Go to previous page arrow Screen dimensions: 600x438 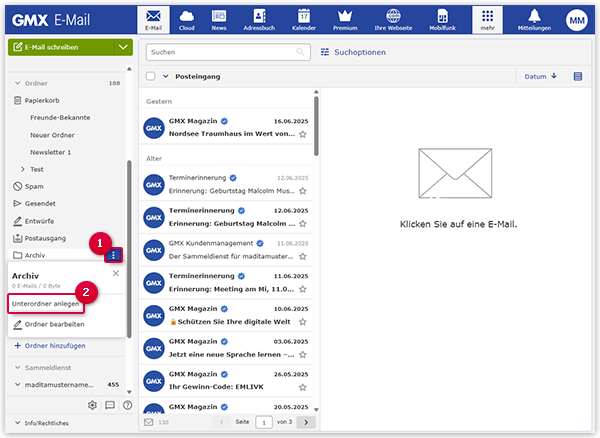pyautogui.click(x=222, y=422)
